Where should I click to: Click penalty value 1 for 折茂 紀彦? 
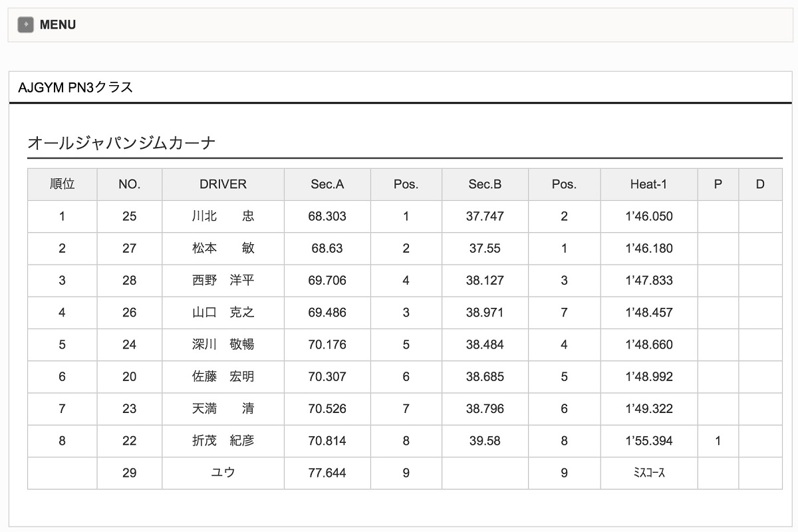[718, 440]
